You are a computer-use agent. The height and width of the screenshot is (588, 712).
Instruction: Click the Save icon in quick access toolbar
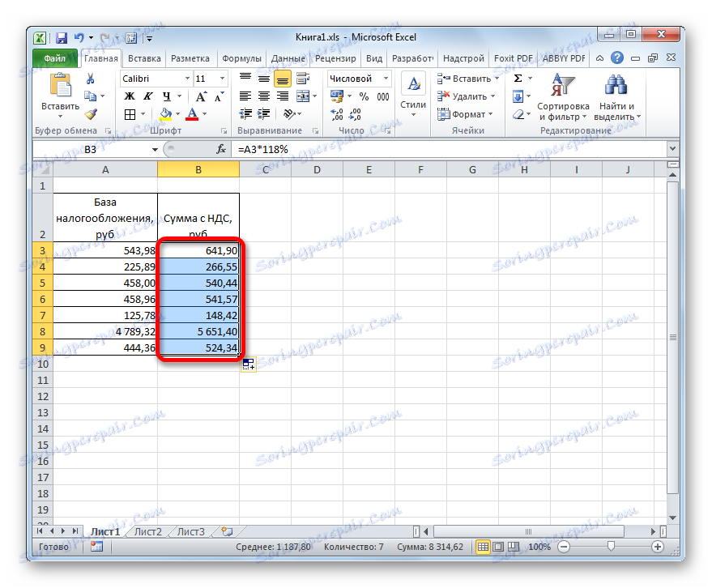tap(62, 38)
